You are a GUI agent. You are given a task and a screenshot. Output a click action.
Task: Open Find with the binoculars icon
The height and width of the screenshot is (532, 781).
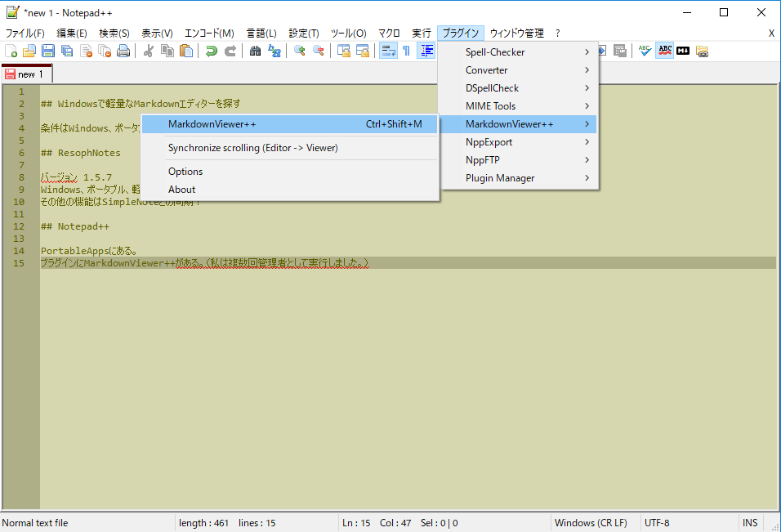pyautogui.click(x=255, y=51)
